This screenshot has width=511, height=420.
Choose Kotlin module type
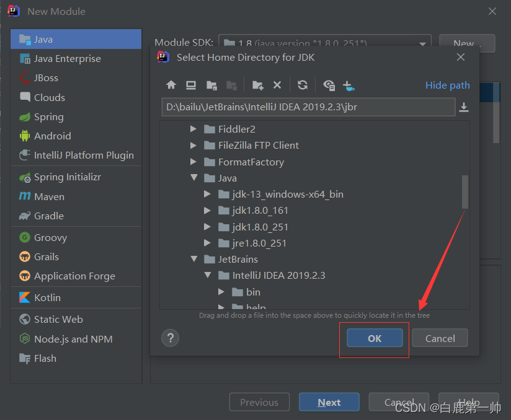tap(76, 297)
